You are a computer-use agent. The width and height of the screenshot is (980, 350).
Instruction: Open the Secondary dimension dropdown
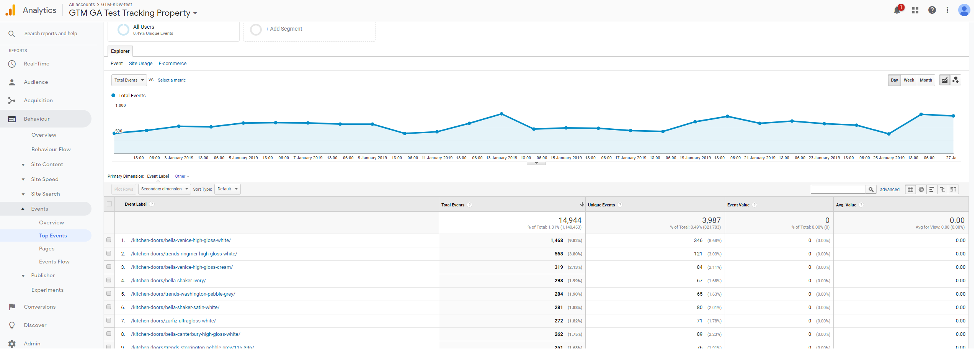coord(164,189)
